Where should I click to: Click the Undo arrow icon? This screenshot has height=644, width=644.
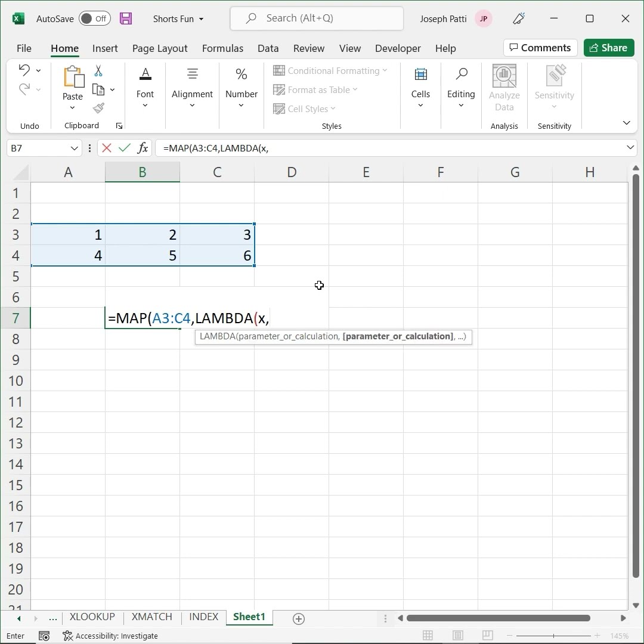pyautogui.click(x=24, y=70)
